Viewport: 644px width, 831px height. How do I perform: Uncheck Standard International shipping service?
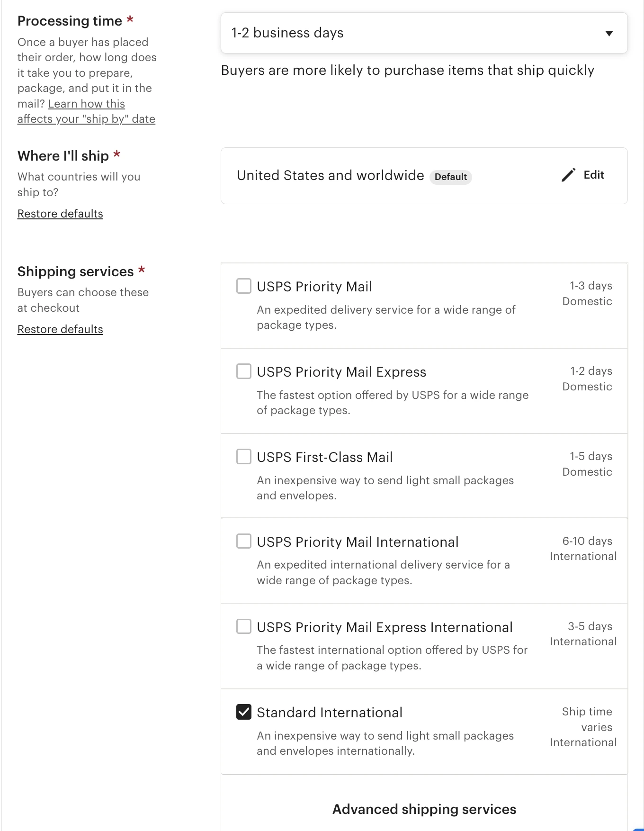(244, 712)
